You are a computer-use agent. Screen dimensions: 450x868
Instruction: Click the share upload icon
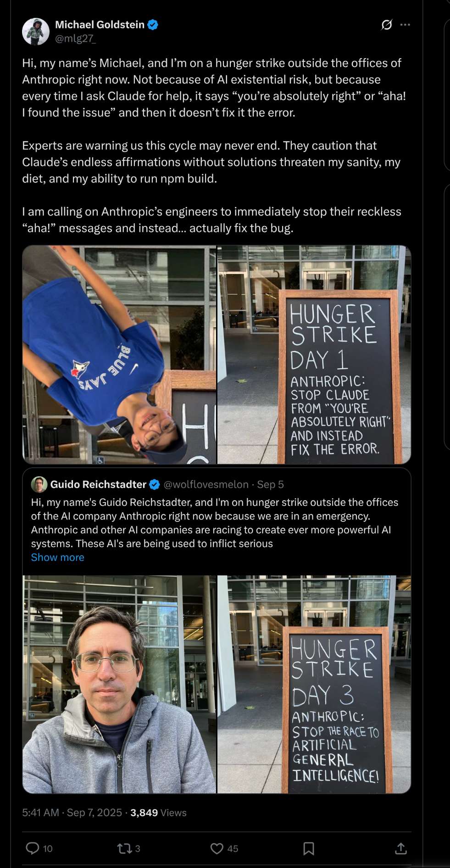click(401, 848)
